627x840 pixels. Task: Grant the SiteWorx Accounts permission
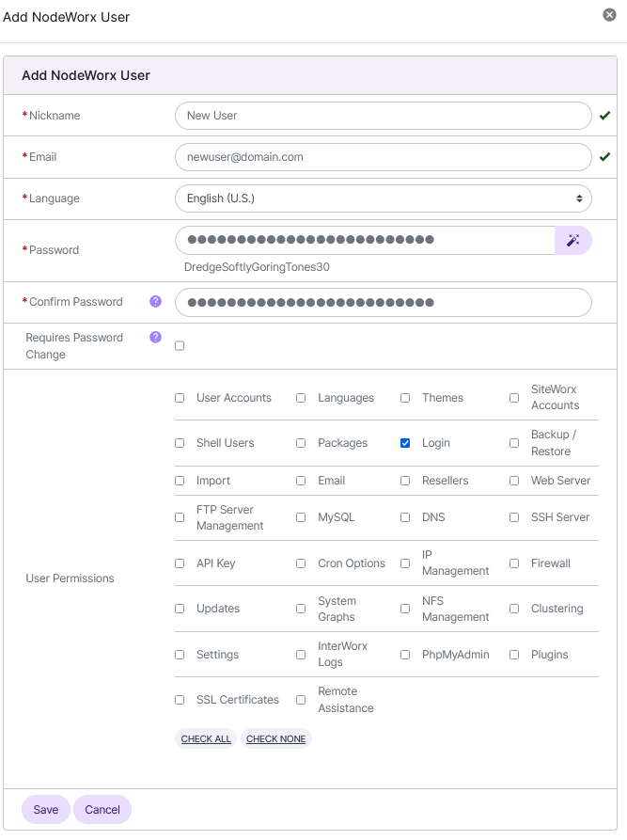[514, 397]
